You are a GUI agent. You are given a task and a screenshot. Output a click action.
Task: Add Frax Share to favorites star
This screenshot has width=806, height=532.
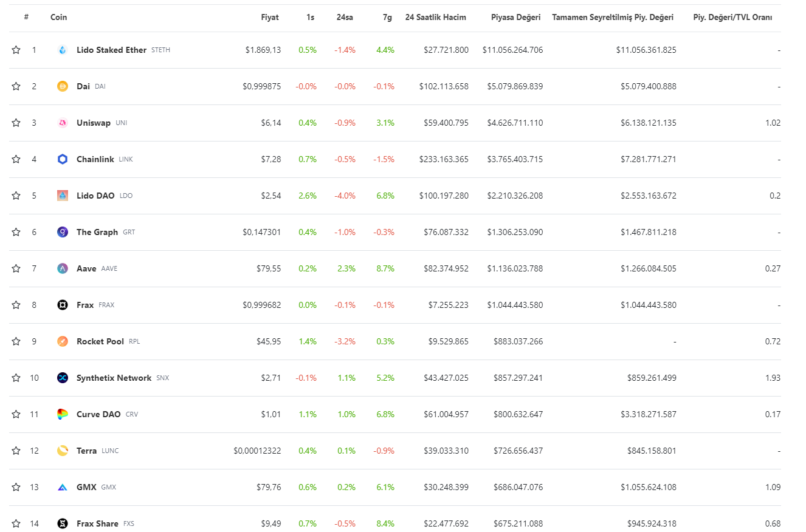[16, 523]
